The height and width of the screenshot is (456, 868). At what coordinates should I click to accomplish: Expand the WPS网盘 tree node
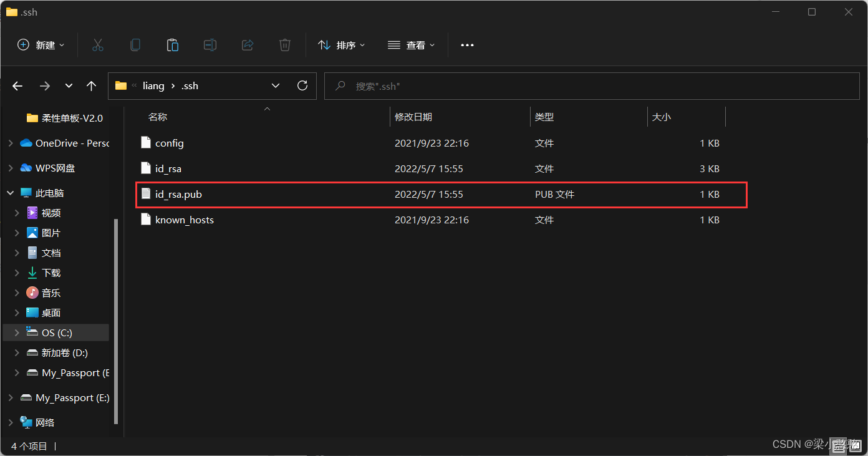click(10, 168)
